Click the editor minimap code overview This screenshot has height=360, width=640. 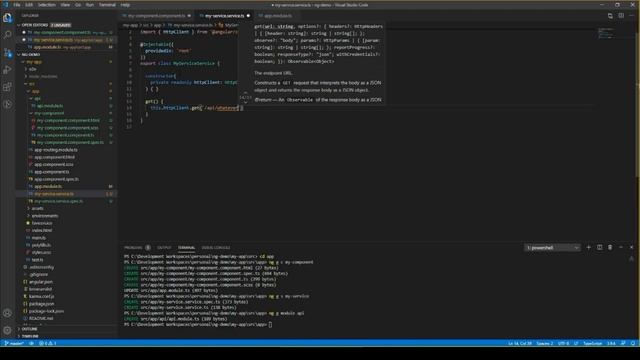[606, 33]
